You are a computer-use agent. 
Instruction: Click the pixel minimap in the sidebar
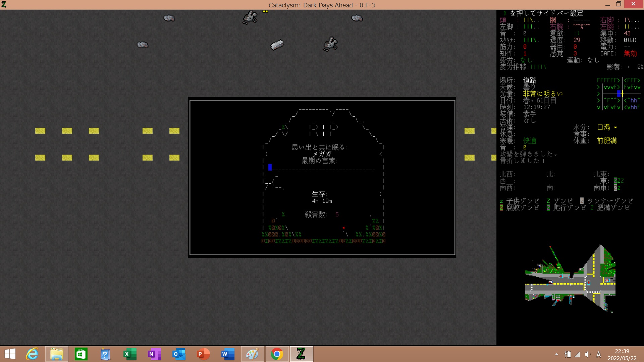pos(570,279)
